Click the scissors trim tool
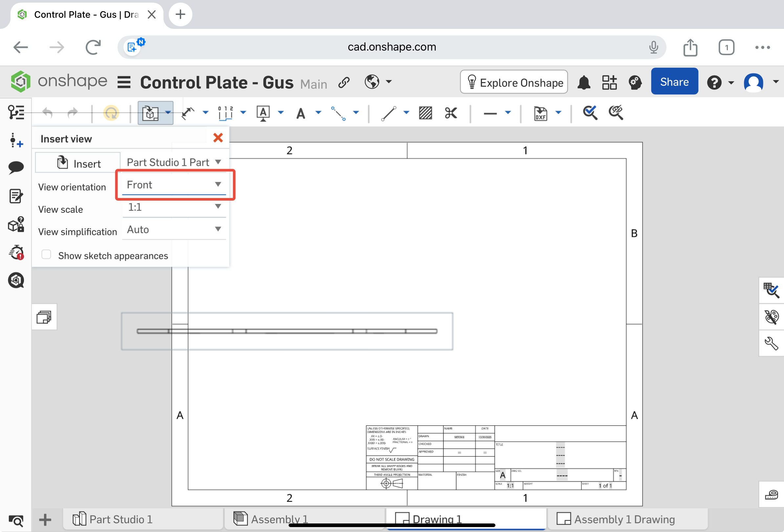Image resolution: width=784 pixels, height=532 pixels. (x=451, y=113)
